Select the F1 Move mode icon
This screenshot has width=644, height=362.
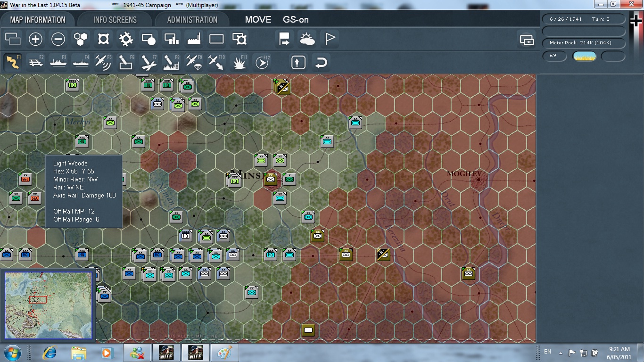coord(13,62)
